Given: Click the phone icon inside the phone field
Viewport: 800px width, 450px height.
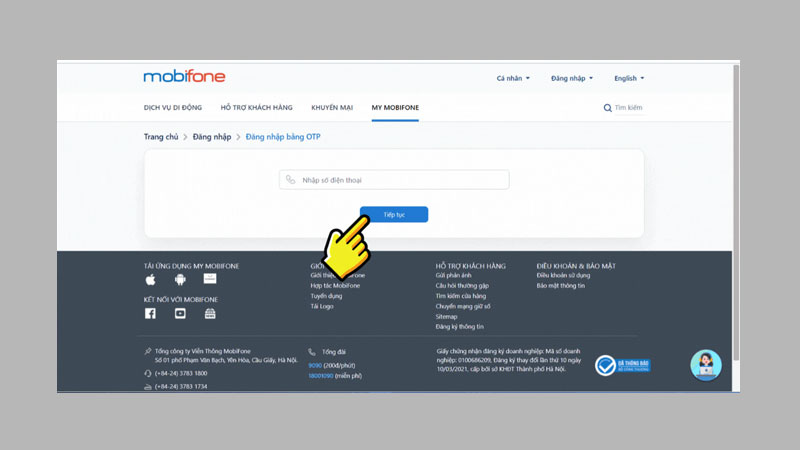Looking at the screenshot, I should pos(290,180).
